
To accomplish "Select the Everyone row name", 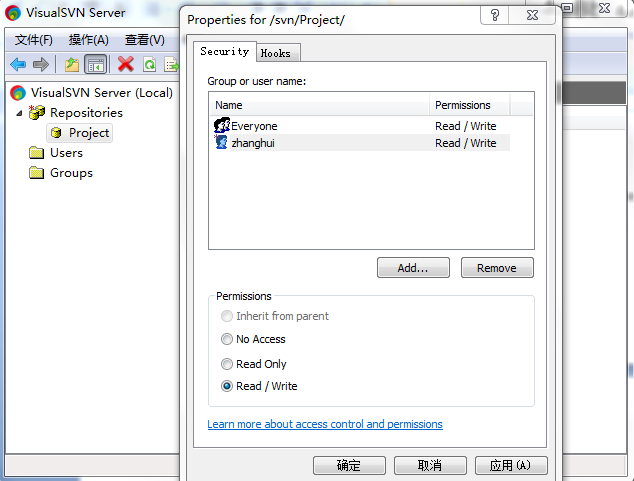I will click(254, 126).
